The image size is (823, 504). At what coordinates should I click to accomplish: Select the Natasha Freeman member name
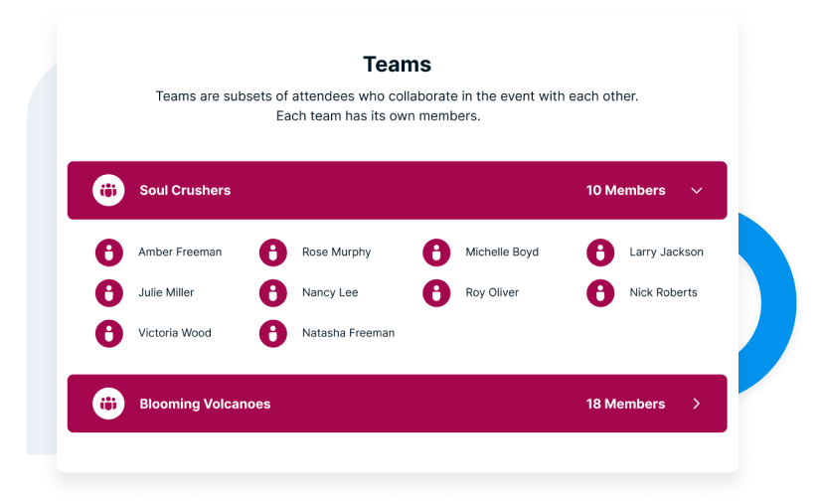[348, 333]
